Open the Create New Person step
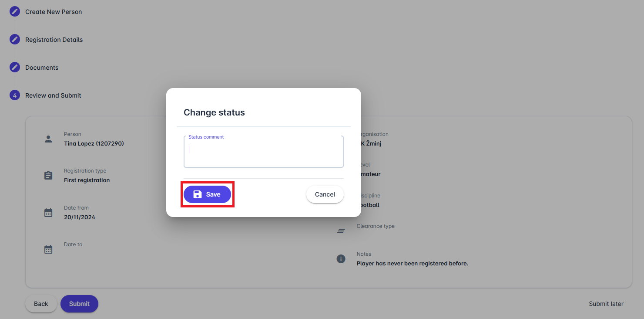The width and height of the screenshot is (644, 319). pyautogui.click(x=54, y=12)
